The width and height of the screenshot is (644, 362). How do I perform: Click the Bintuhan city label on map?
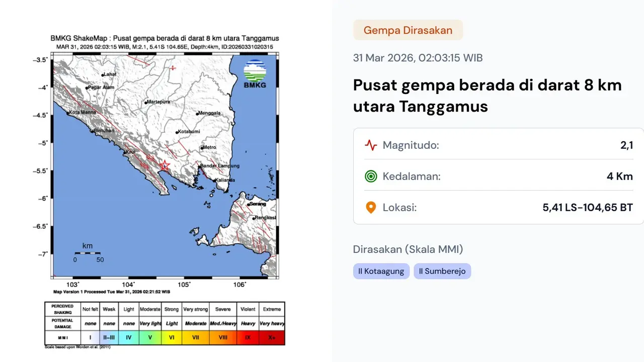[105, 131]
